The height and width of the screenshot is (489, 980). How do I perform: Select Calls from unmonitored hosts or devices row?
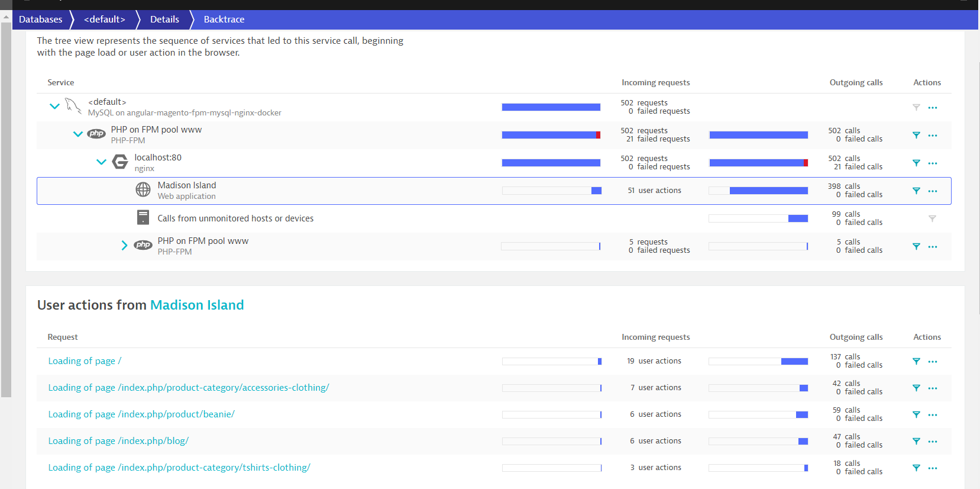pos(235,218)
